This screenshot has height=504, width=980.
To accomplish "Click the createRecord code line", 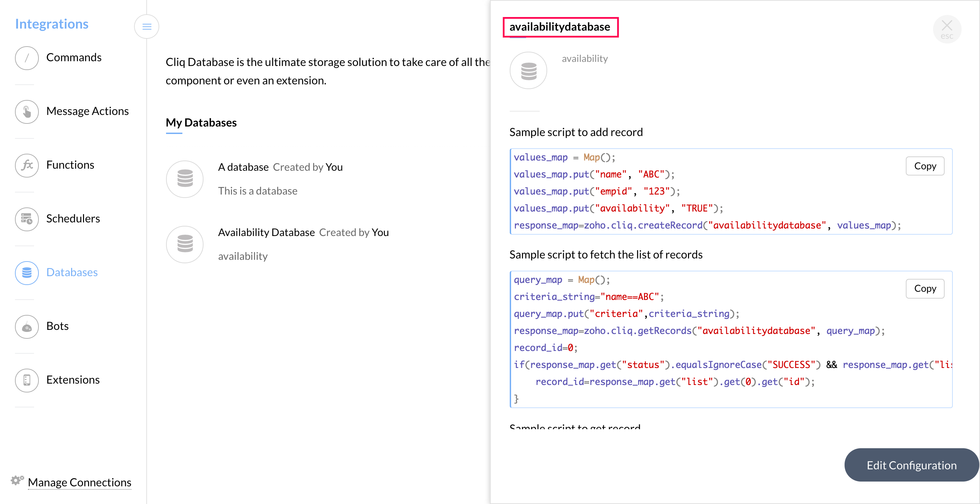I will point(708,225).
